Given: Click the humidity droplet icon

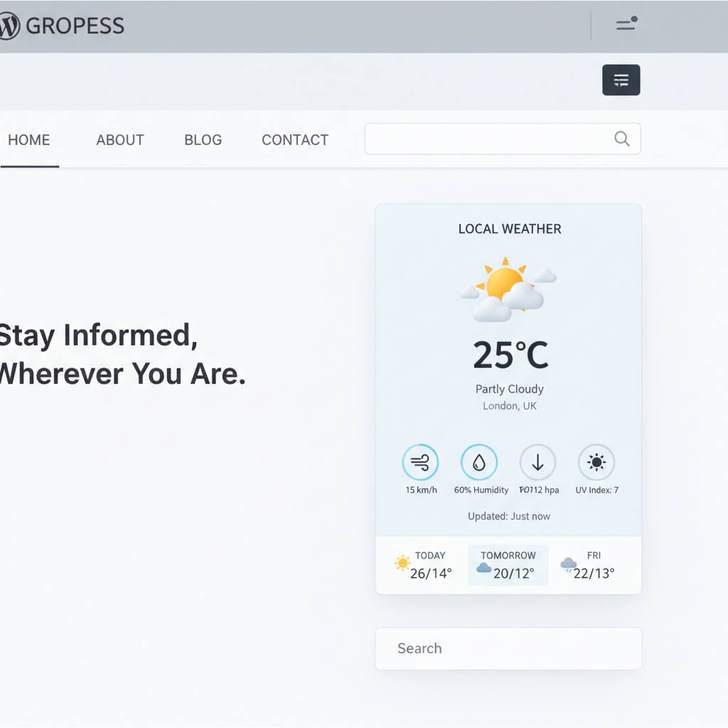Looking at the screenshot, I should click(x=480, y=461).
